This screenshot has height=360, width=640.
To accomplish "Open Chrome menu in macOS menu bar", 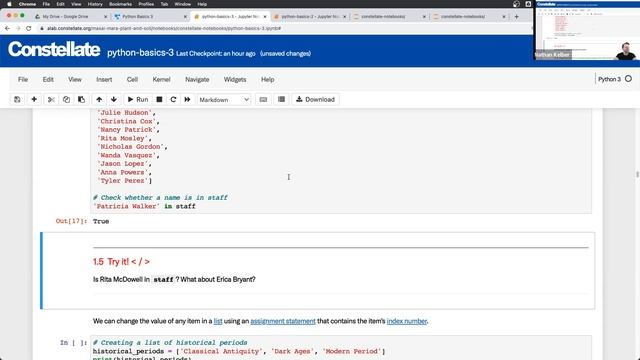I will pyautogui.click(x=27, y=4).
